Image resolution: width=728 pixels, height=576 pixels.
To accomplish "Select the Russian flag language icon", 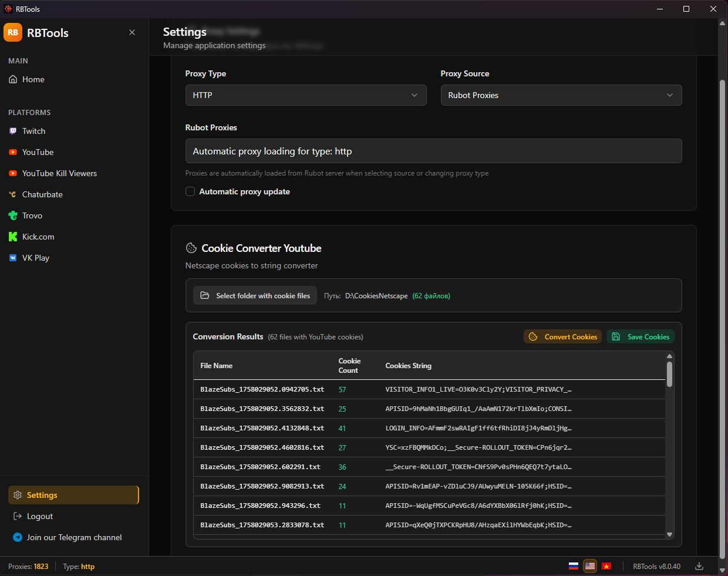I will point(574,566).
